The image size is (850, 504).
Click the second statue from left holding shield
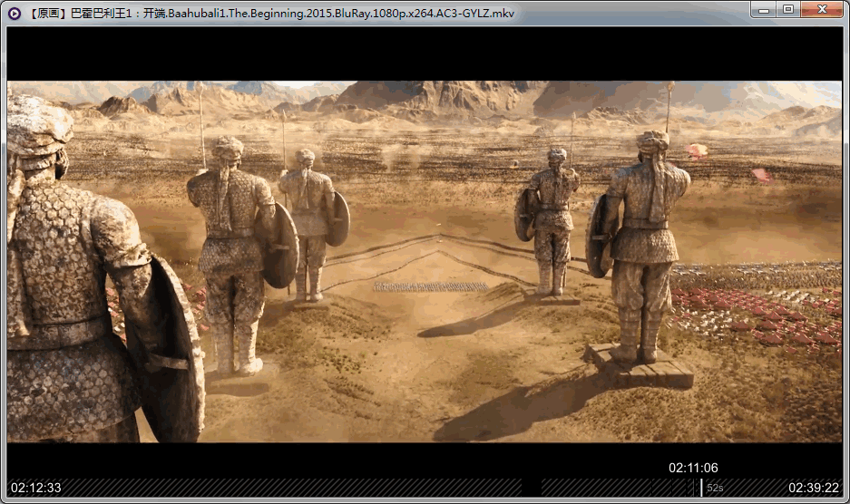[x=234, y=245]
